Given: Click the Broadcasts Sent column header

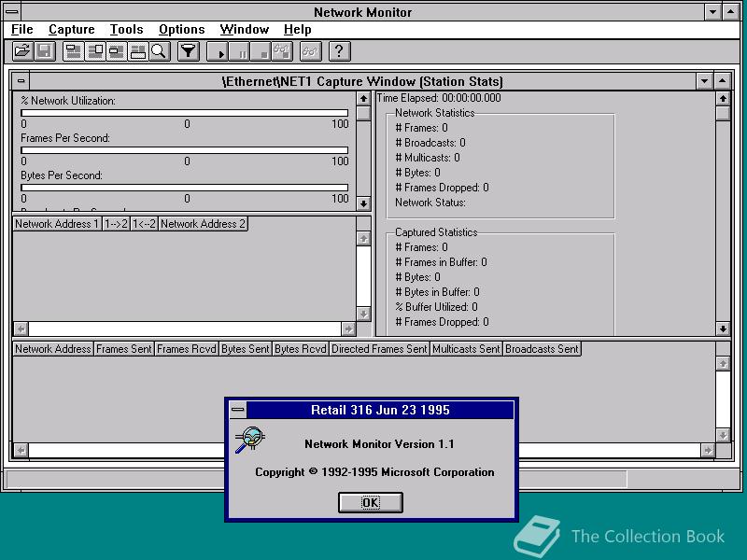Looking at the screenshot, I should (x=542, y=349).
